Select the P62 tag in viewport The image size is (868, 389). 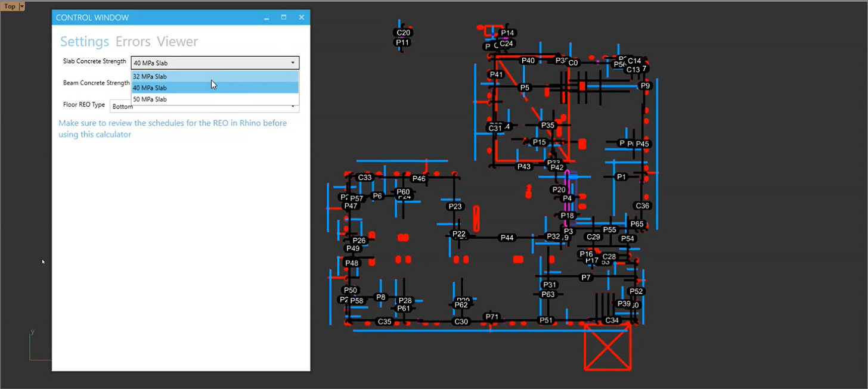click(x=461, y=305)
